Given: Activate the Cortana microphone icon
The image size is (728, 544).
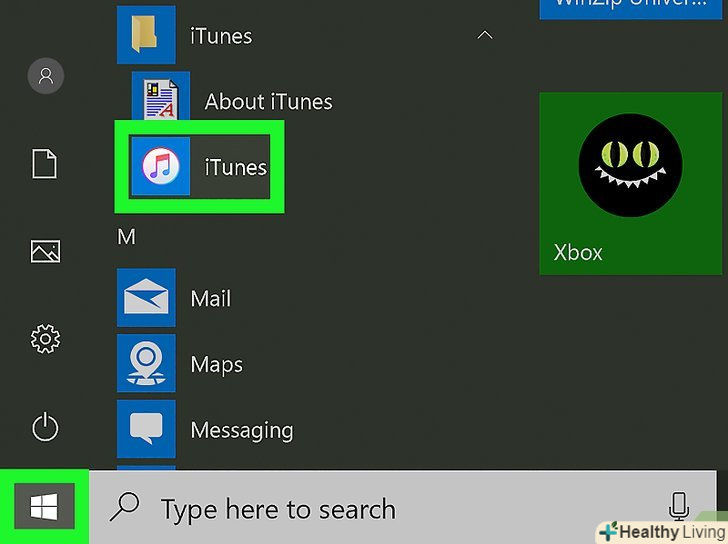Looking at the screenshot, I should (x=678, y=506).
